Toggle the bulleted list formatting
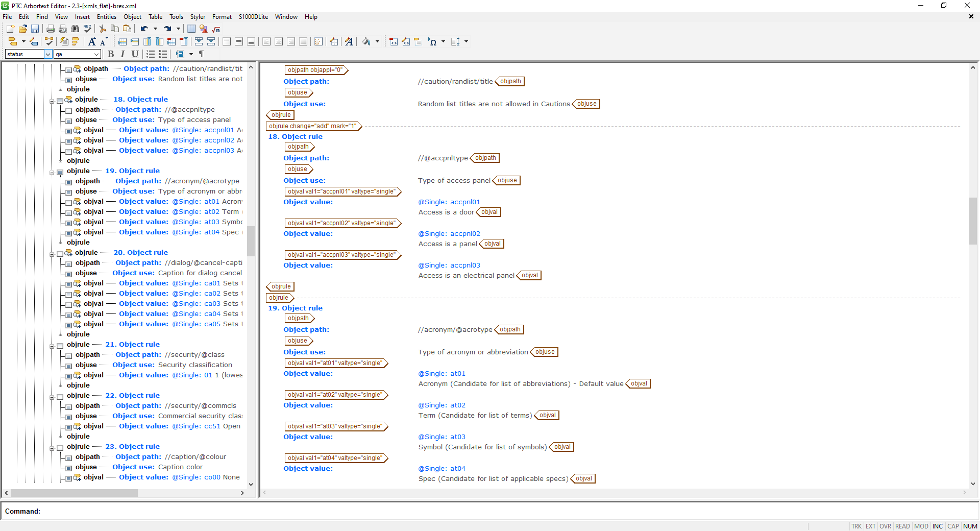 [163, 54]
